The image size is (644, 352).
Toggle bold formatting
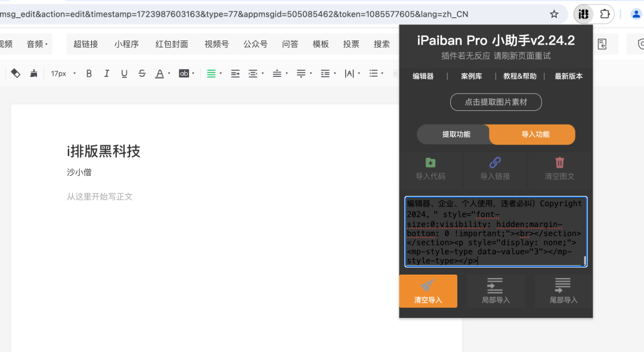(89, 73)
